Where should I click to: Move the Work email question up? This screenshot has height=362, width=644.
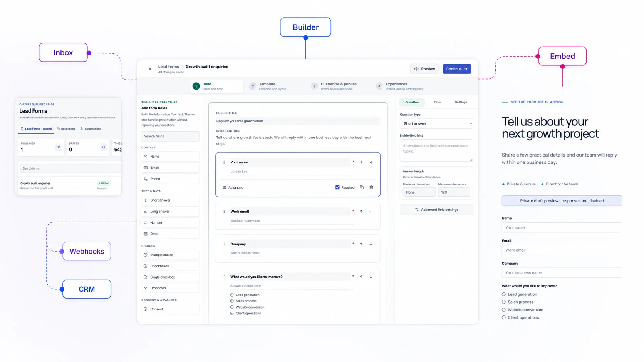pos(361,211)
